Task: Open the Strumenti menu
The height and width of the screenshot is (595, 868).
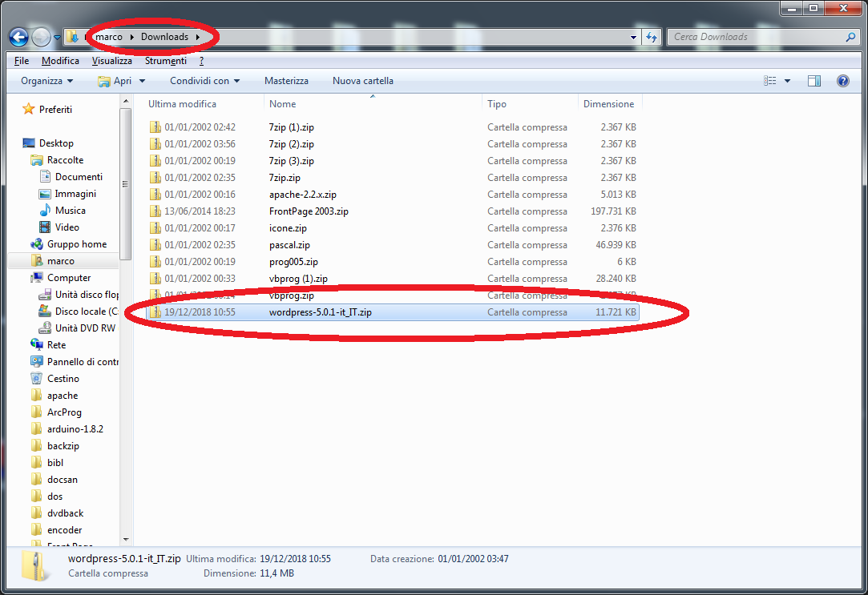Action: 165,61
